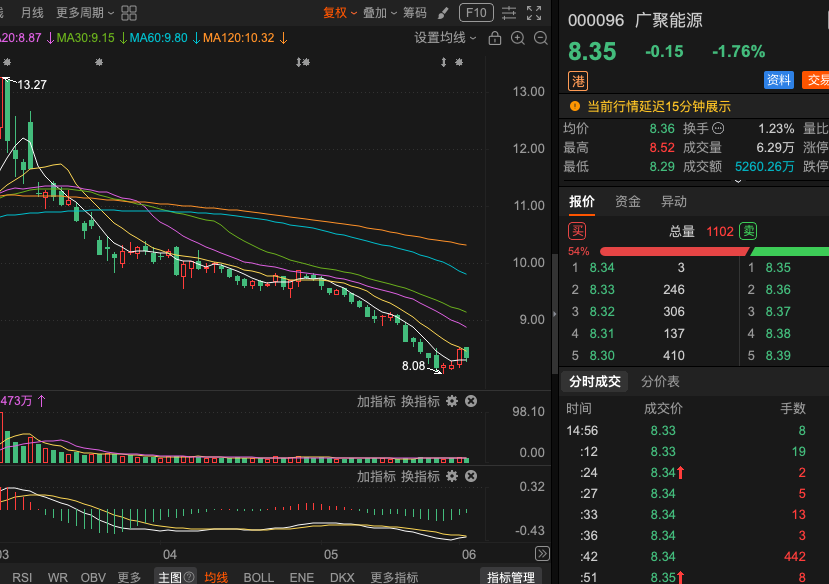
Task: Click stock code 000096
Action: (596, 21)
